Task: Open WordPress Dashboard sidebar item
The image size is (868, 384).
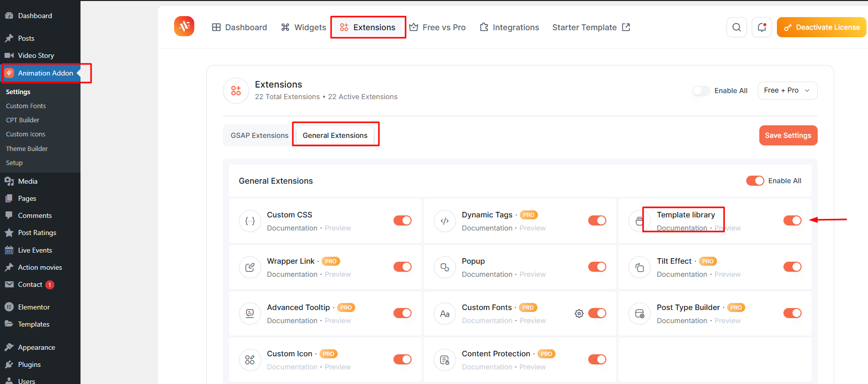Action: (40, 16)
